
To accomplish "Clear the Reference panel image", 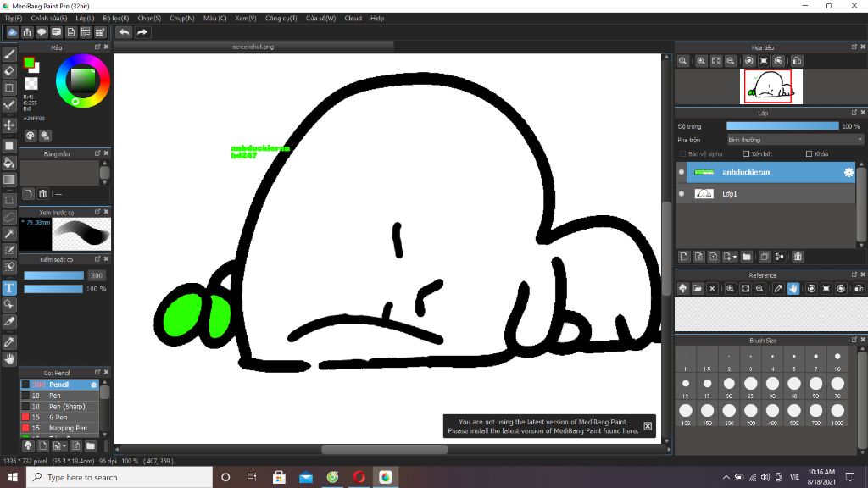I will (712, 288).
